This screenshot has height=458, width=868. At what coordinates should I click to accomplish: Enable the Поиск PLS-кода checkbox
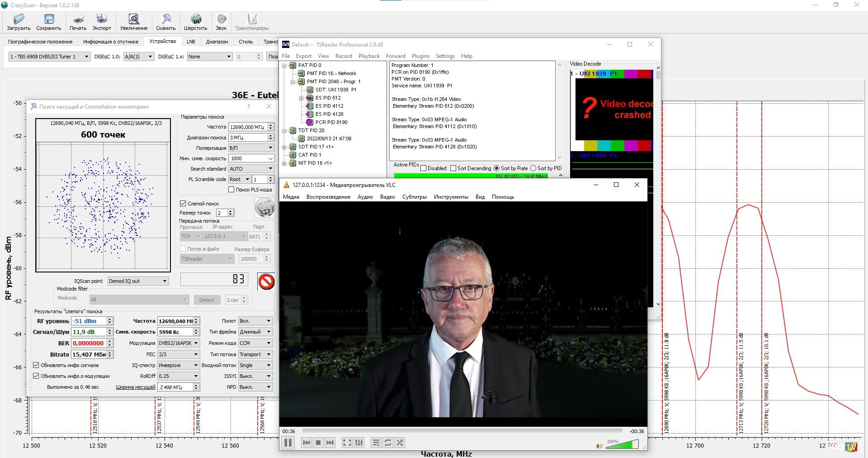pos(231,190)
